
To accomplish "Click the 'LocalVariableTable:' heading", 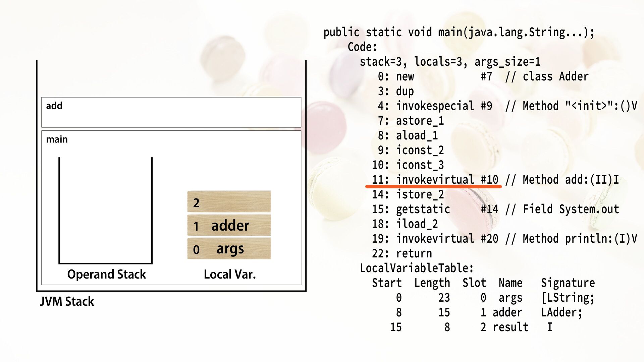I will point(417,268).
